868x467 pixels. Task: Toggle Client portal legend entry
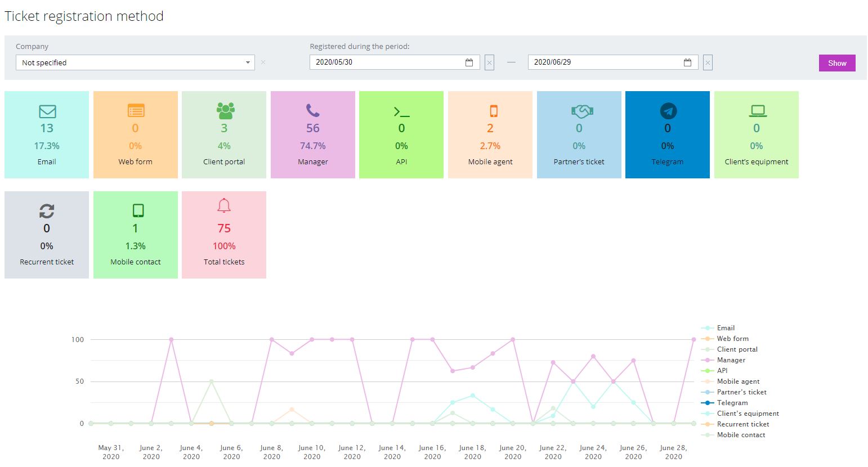737,349
